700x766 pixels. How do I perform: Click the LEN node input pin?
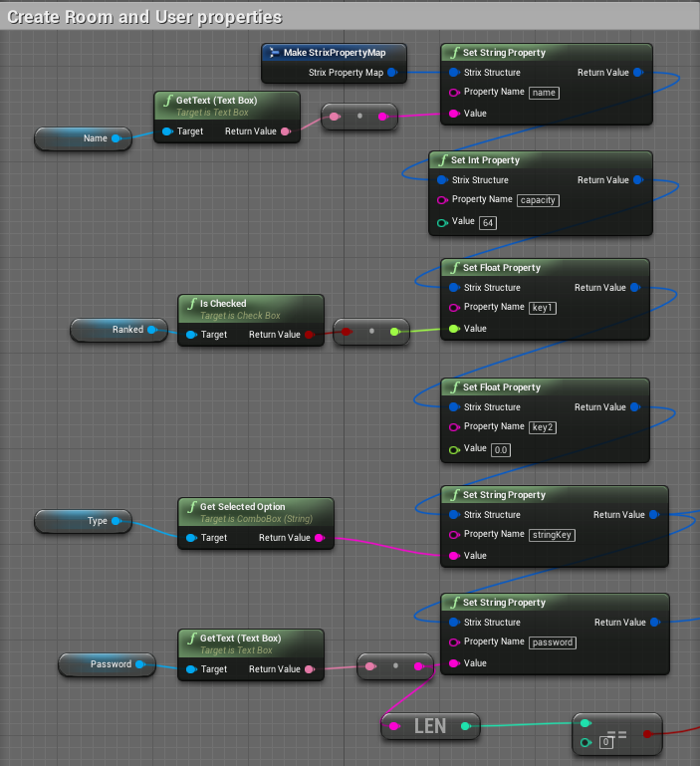tap(394, 726)
